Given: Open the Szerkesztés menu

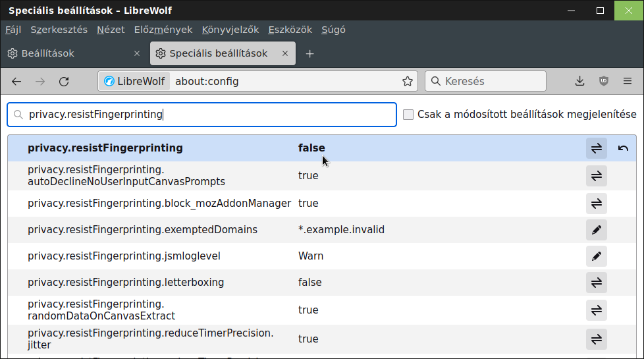Looking at the screenshot, I should coord(59,30).
